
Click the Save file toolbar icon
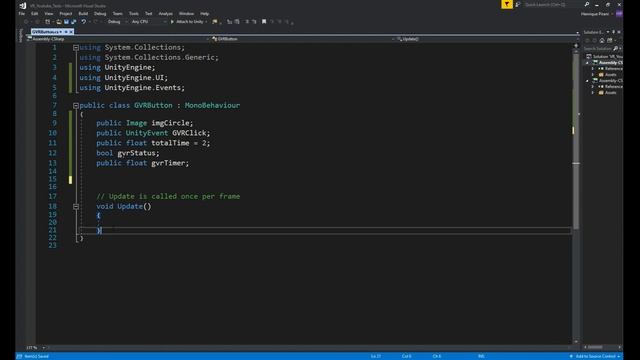(66, 22)
